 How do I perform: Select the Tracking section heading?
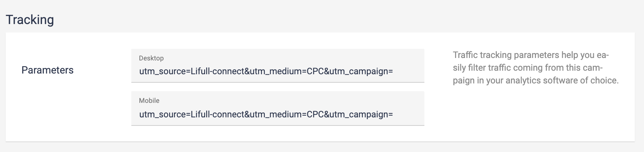tap(30, 20)
